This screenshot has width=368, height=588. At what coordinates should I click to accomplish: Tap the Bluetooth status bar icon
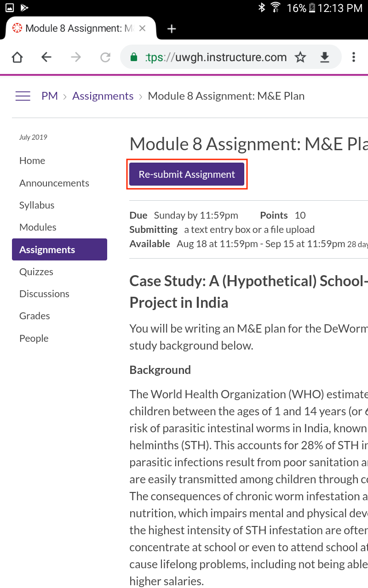[262, 7]
